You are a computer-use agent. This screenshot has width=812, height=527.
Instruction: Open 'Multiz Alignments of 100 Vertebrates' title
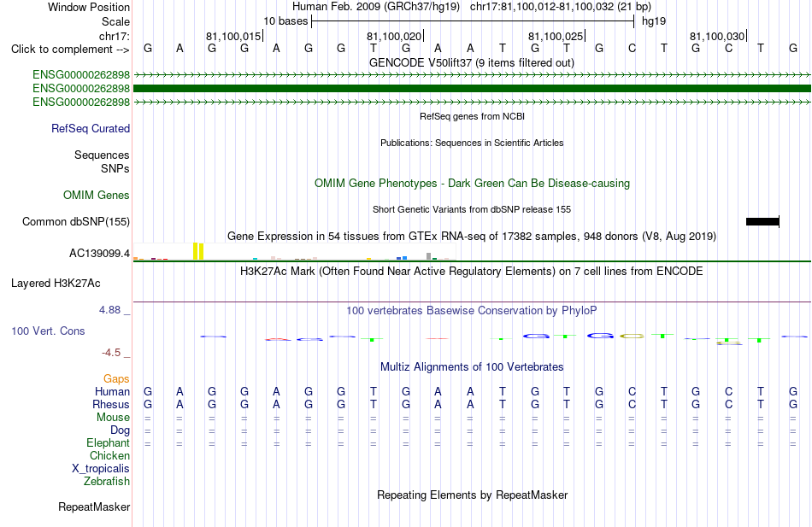pos(472,367)
